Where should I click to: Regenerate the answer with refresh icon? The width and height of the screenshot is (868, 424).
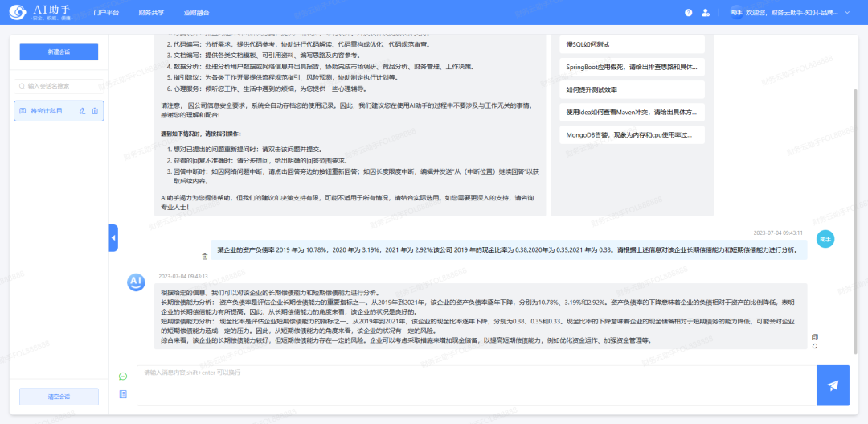(x=815, y=346)
